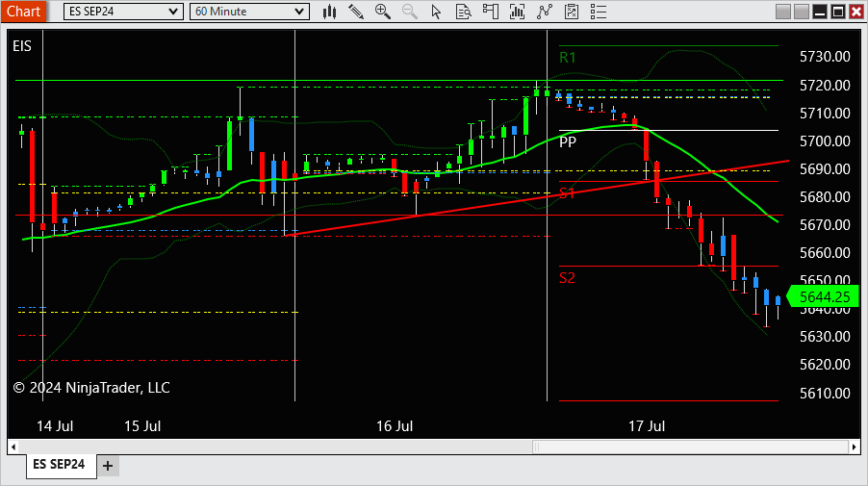
Task: Close the chart window
Action: pos(856,12)
